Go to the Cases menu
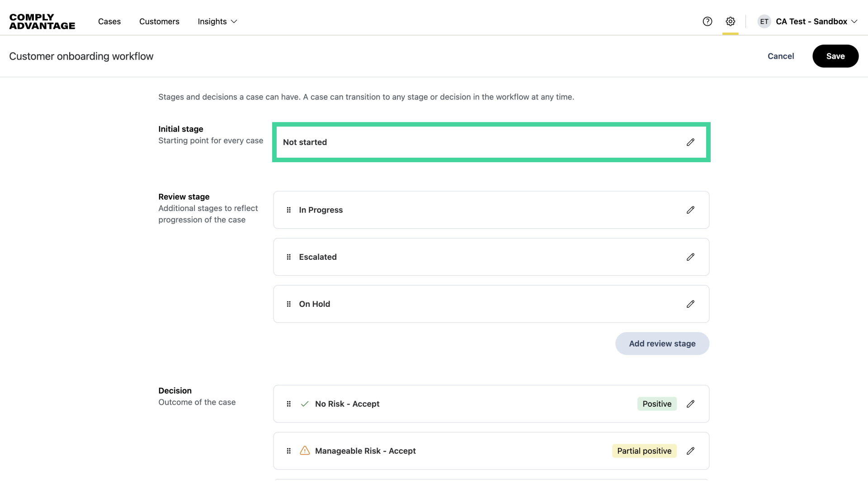Viewport: 868px width, 488px height. [x=109, y=22]
